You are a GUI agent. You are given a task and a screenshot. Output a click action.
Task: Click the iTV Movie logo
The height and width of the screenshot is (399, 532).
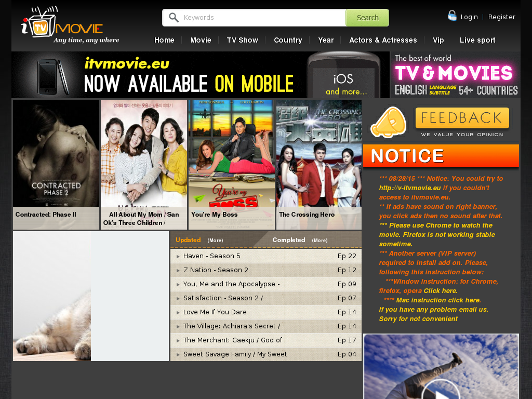70,25
